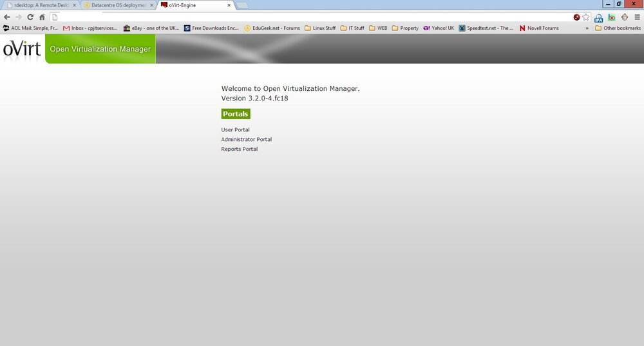This screenshot has width=644, height=346.
Task: Go to the browser home page
Action: (x=42, y=17)
